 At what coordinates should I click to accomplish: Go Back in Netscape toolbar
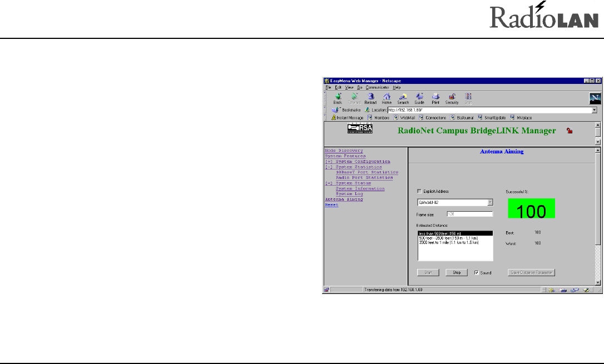[x=338, y=98]
